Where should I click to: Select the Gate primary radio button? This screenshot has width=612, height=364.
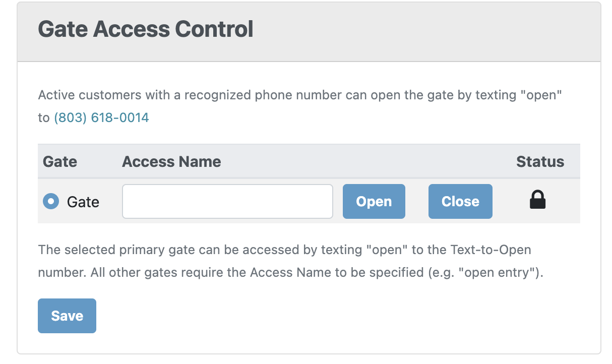[x=51, y=201]
